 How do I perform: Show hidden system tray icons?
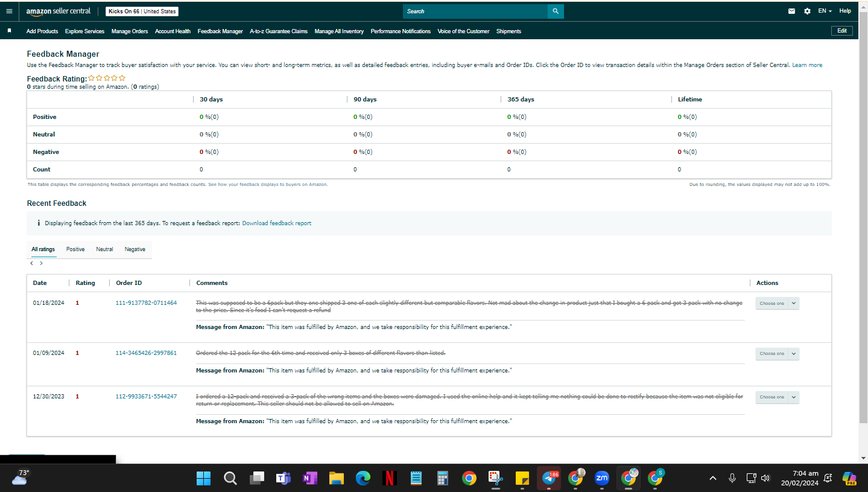[x=713, y=478]
